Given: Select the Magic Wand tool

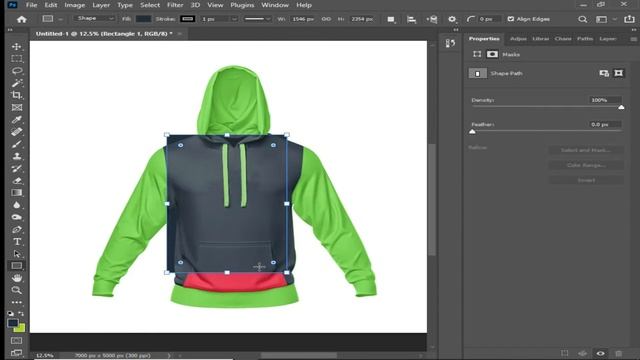Looking at the screenshot, I should pyautogui.click(x=17, y=83).
